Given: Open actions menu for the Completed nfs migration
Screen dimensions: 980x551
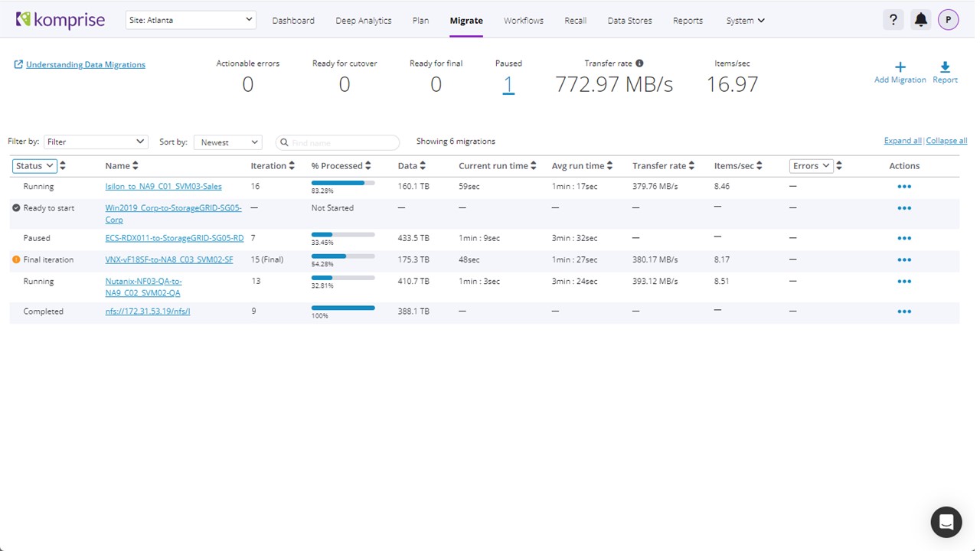Looking at the screenshot, I should (x=903, y=311).
